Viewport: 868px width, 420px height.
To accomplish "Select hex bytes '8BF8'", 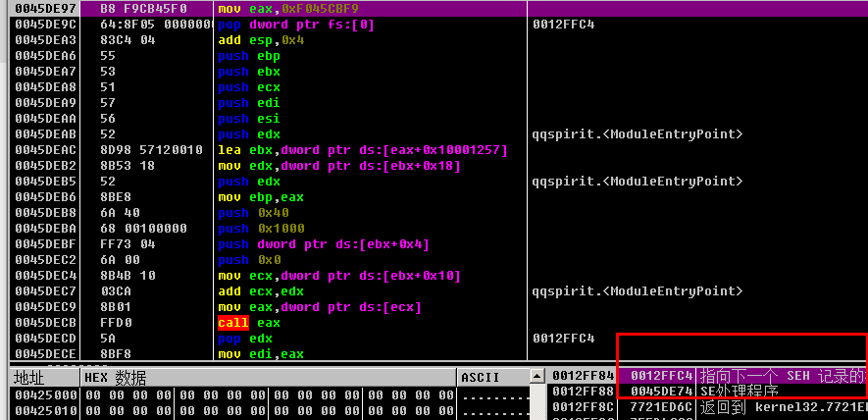I will [x=116, y=353].
